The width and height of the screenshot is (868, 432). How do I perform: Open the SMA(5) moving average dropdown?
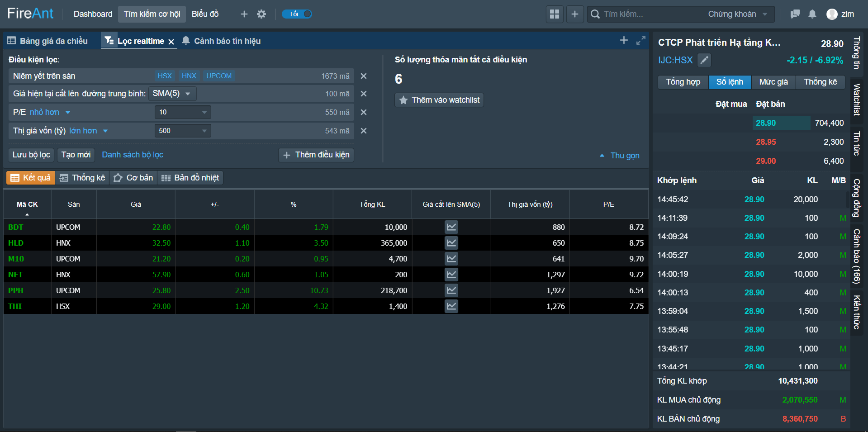(x=172, y=94)
